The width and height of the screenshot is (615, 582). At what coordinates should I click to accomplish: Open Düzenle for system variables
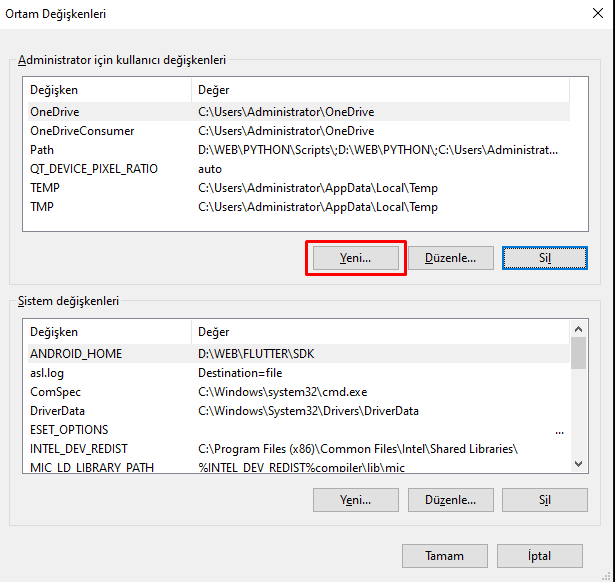(449, 499)
